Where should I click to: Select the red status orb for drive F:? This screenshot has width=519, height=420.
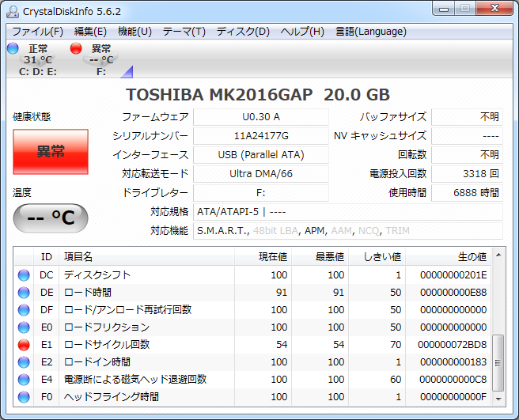[77, 49]
